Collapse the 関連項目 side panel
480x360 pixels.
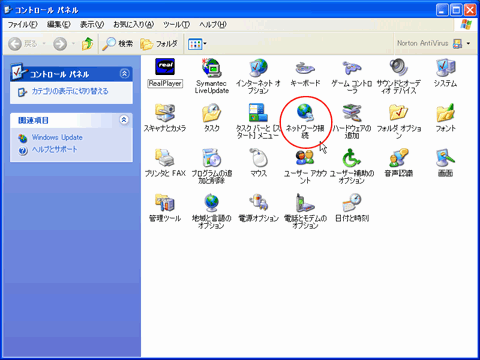coord(124,120)
